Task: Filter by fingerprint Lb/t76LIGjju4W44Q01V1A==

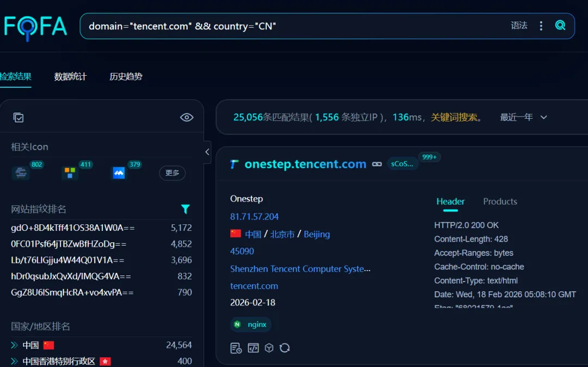Action: 68,260
